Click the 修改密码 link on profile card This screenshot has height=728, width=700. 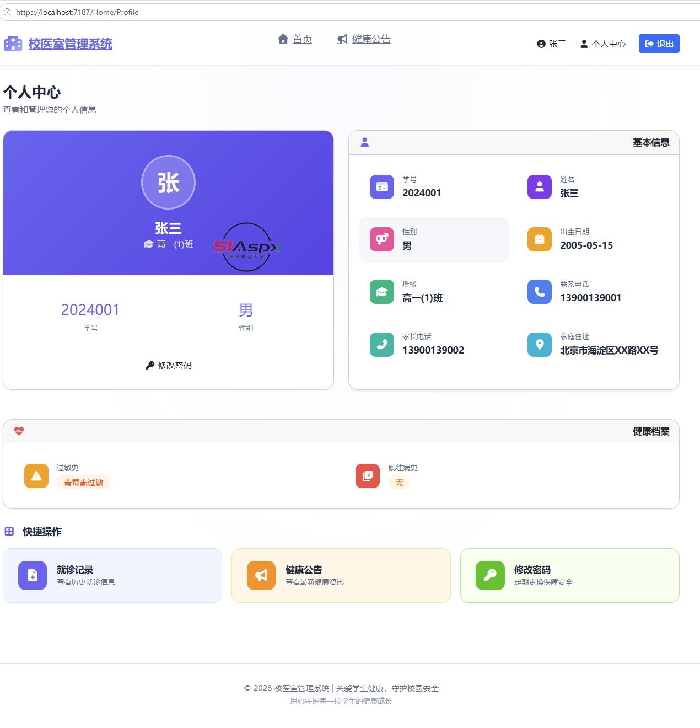pyautogui.click(x=168, y=365)
